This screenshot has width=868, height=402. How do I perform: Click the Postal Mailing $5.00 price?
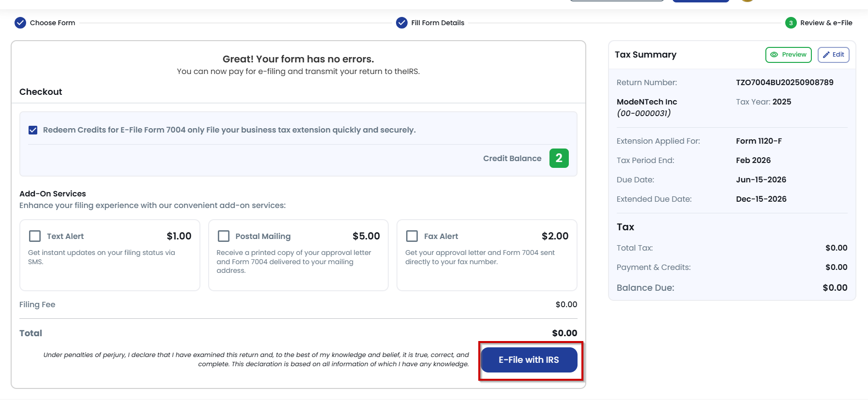(x=366, y=236)
